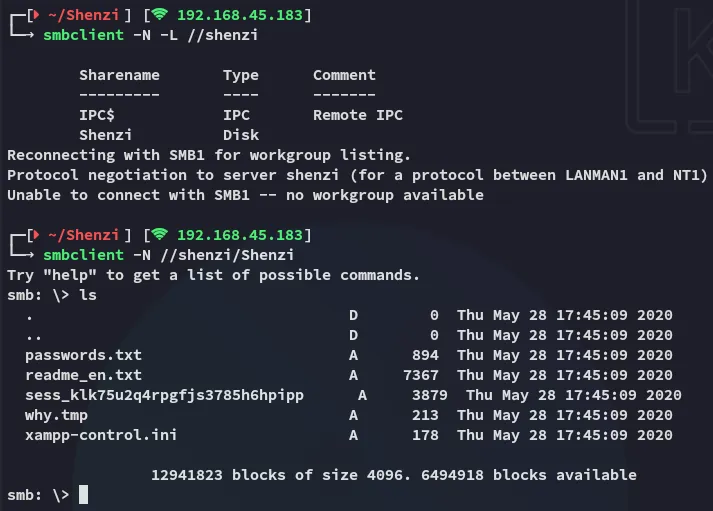Click the 6494918 blocks available text
Image resolution: width=713 pixels, height=511 pixels.
[528, 475]
